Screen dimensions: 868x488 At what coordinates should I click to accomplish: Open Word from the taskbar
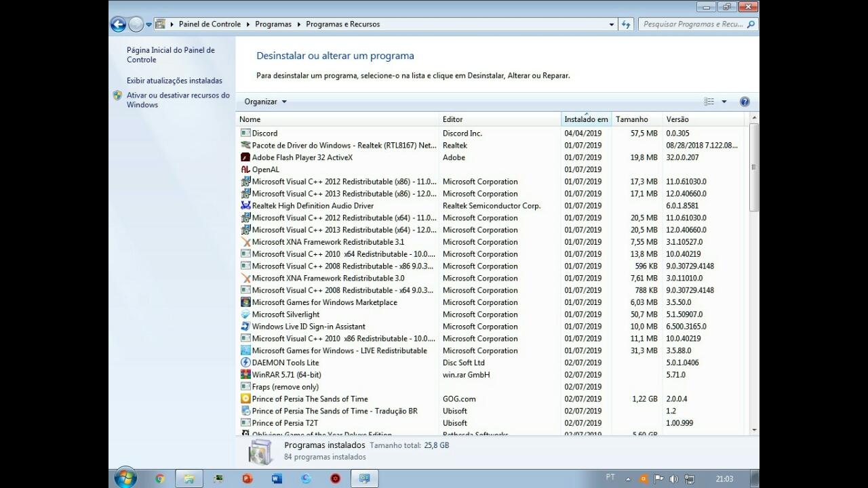pos(277,479)
